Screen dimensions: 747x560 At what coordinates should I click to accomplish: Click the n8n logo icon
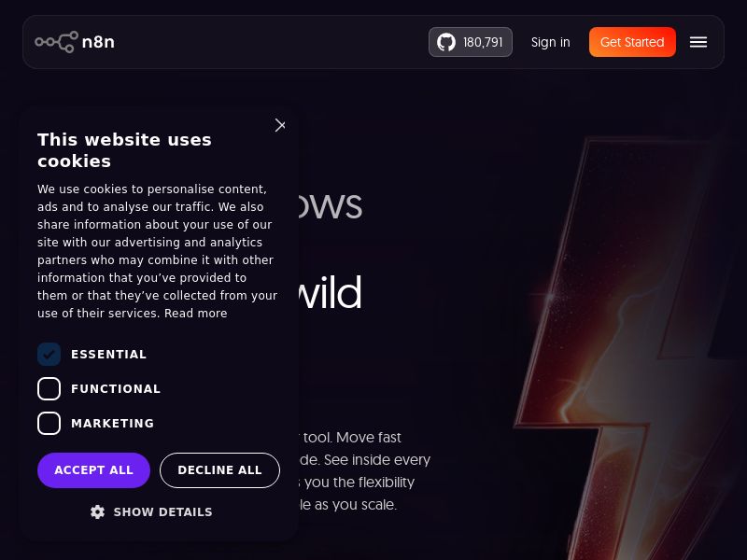click(x=56, y=42)
